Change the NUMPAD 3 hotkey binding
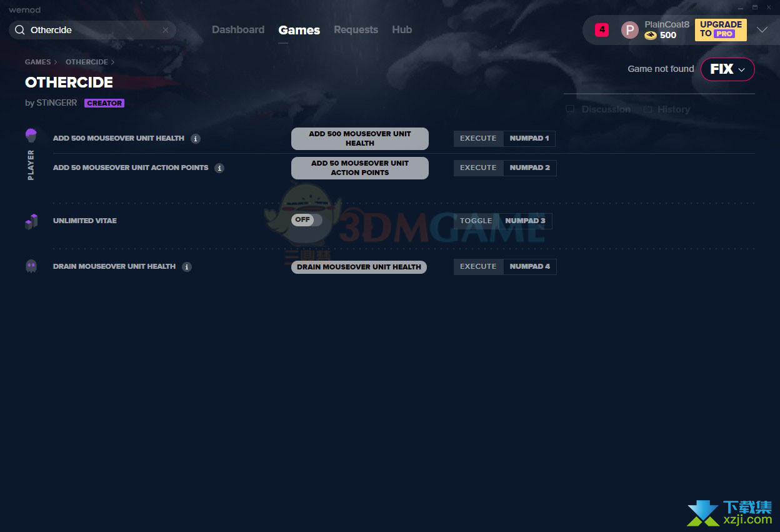 click(x=526, y=221)
